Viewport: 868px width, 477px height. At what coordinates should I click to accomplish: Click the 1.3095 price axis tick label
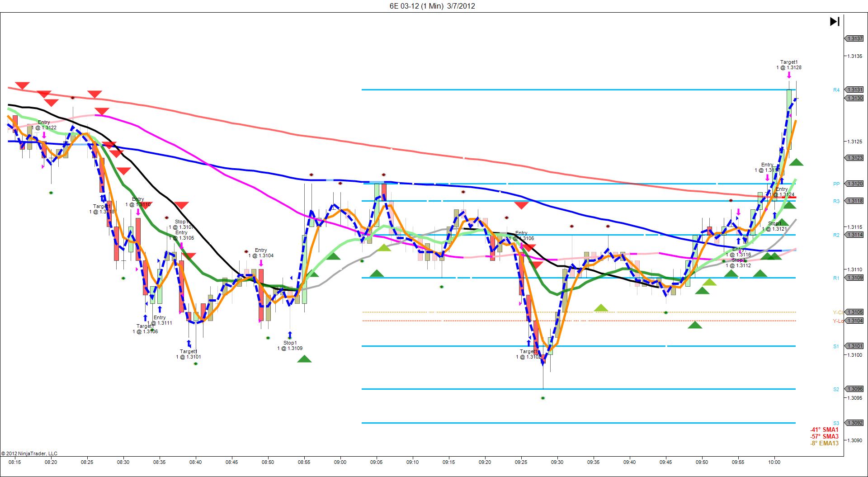(x=855, y=398)
